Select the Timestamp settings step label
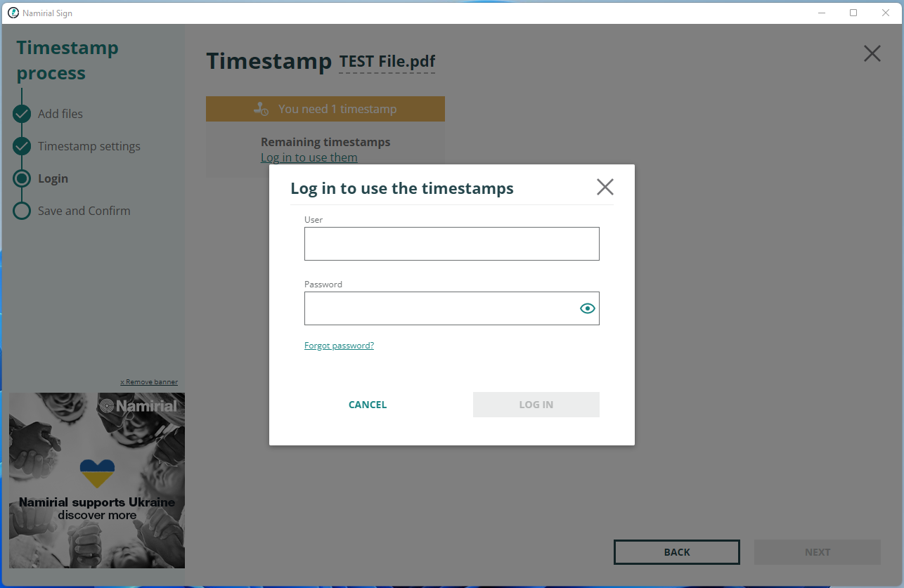 click(x=89, y=146)
